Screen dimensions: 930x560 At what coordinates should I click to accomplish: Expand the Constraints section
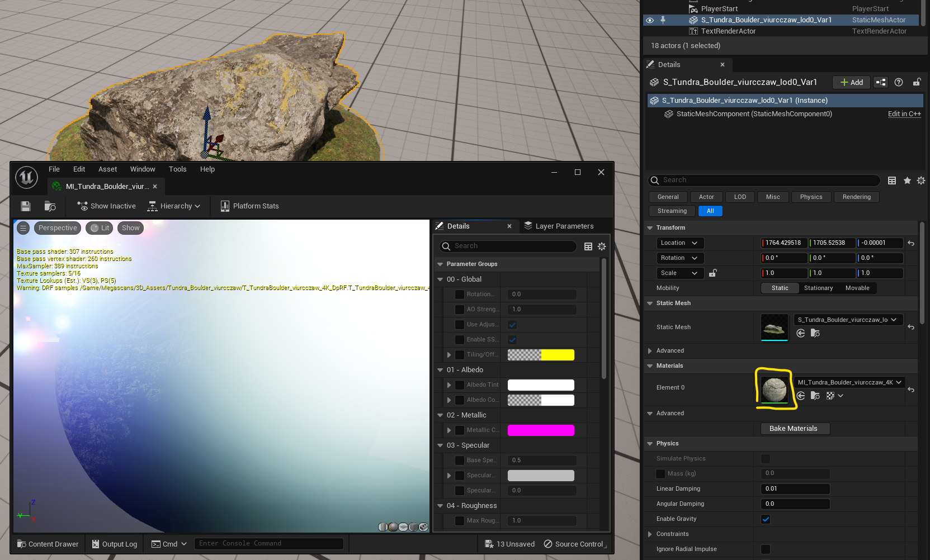click(650, 534)
